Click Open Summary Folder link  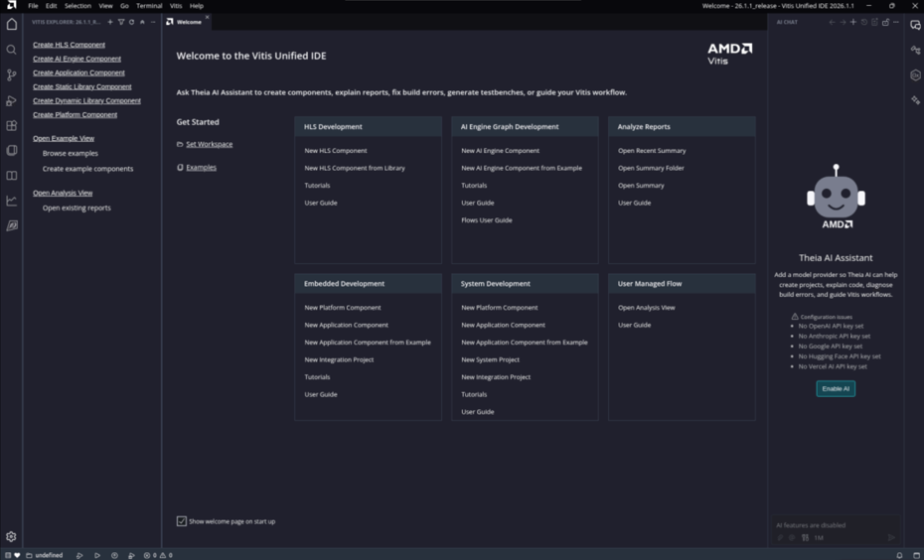(651, 168)
